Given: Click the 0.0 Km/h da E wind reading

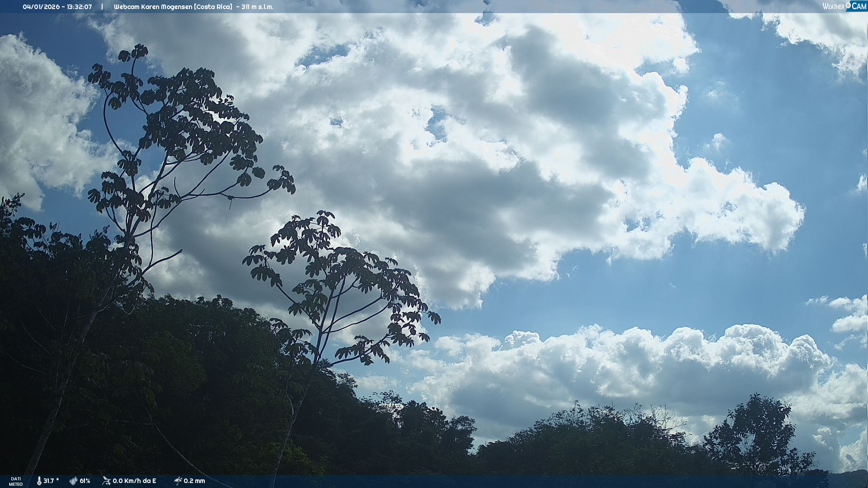Looking at the screenshot, I should click(x=134, y=481).
